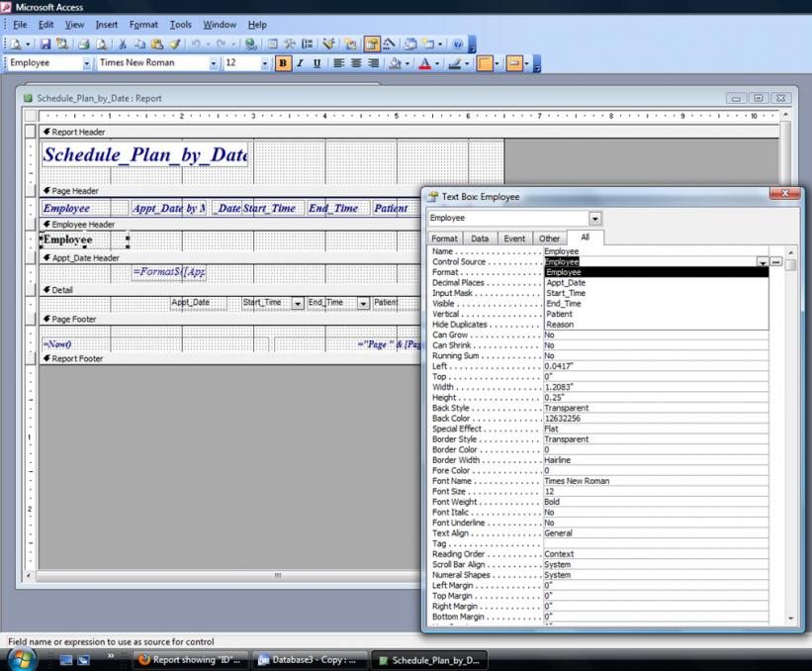Click the New Object toolbar icon
812x671 pixels.
428,45
